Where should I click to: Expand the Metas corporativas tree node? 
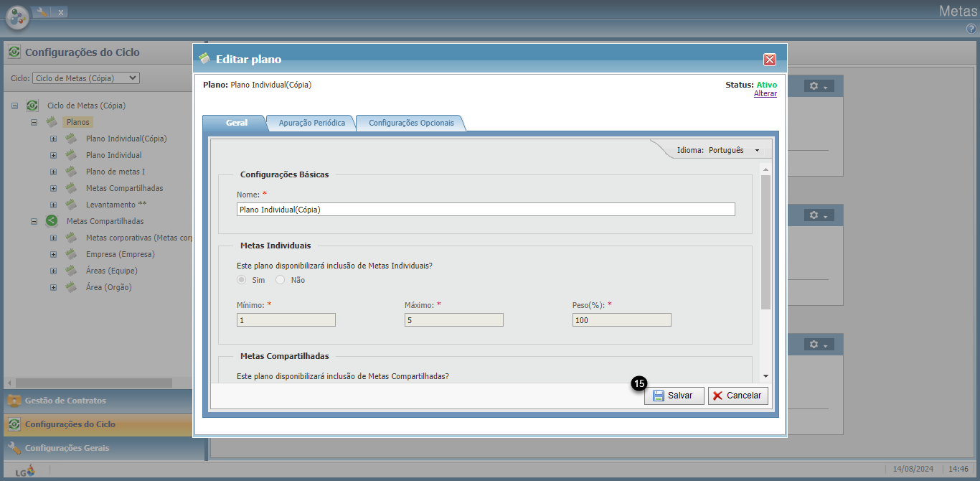[53, 238]
